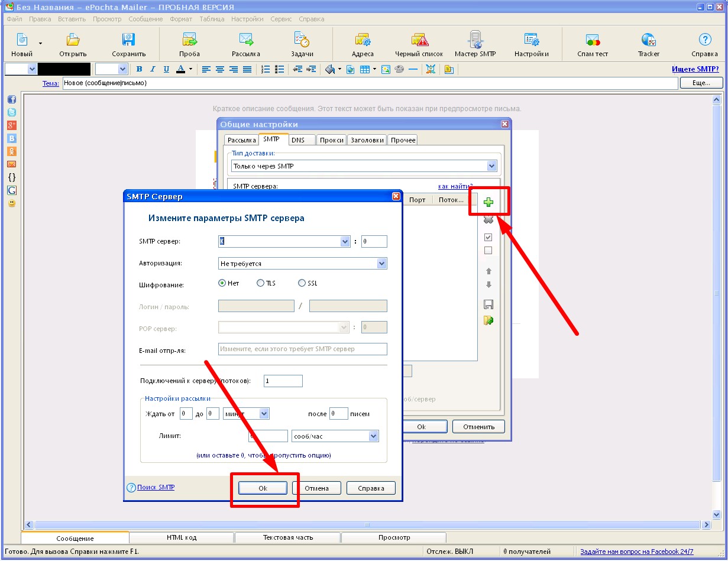This screenshot has width=728, height=561.
Task: Open Справка help icon in toolbar
Action: pyautogui.click(x=704, y=40)
